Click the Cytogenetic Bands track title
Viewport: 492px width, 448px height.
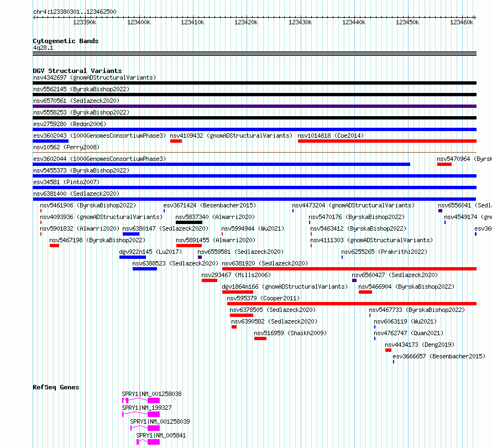(66, 41)
